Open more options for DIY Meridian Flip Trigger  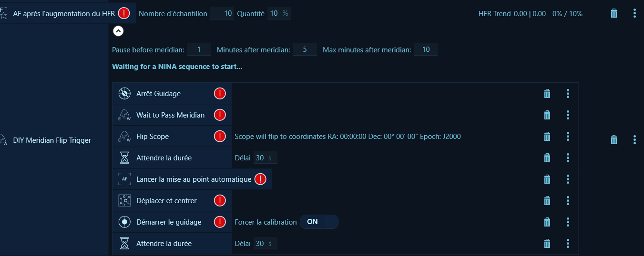[634, 140]
